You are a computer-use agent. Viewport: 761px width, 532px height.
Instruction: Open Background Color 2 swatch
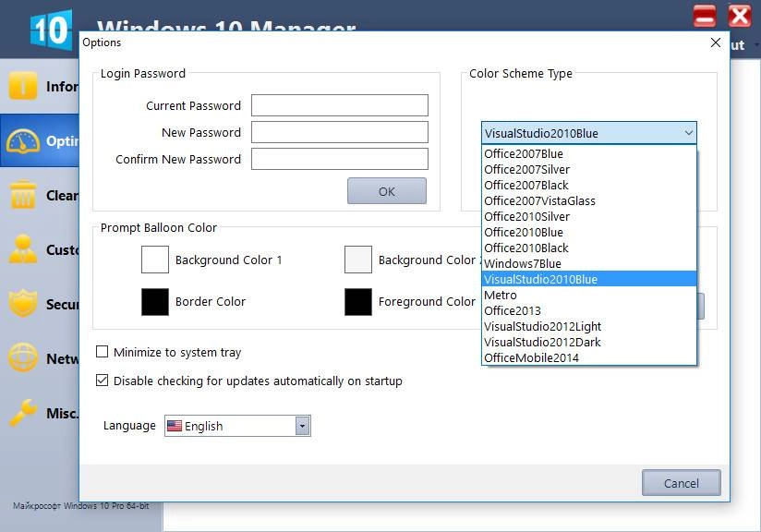click(358, 260)
